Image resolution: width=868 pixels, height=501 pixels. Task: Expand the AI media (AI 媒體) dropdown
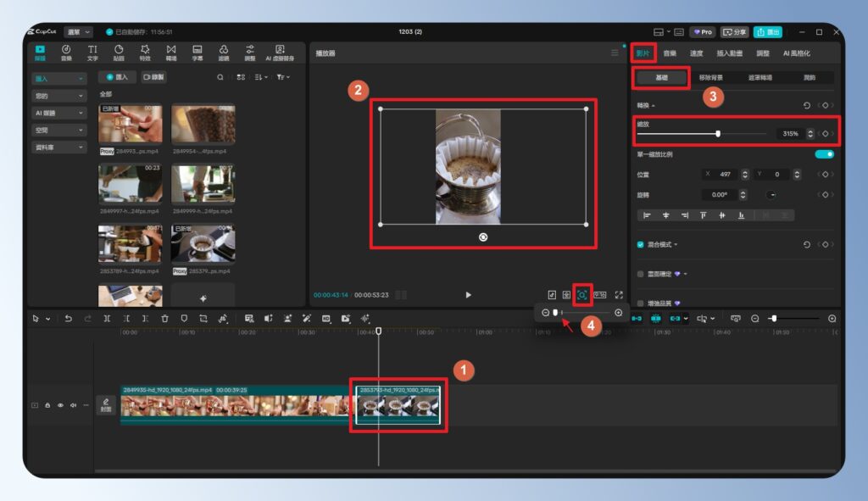point(58,113)
